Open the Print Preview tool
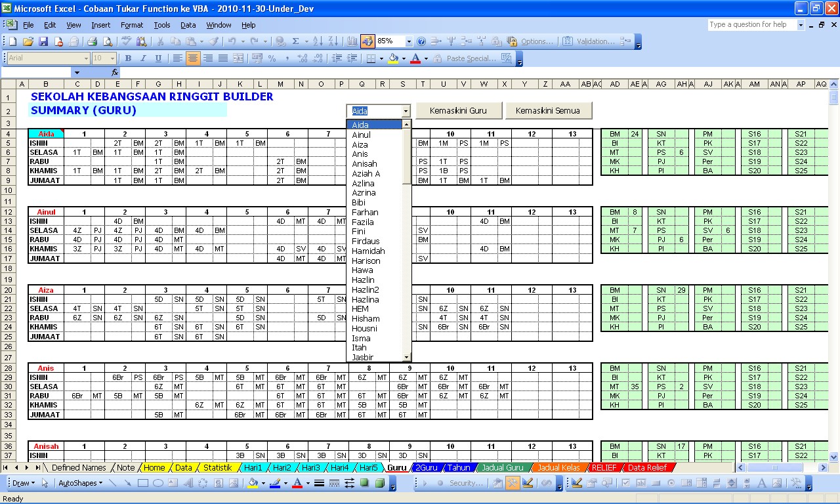The height and width of the screenshot is (504, 840). (107, 41)
